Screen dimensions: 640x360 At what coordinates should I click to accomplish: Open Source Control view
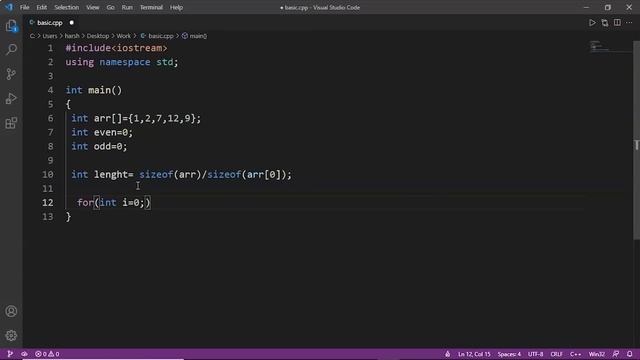(x=11, y=74)
